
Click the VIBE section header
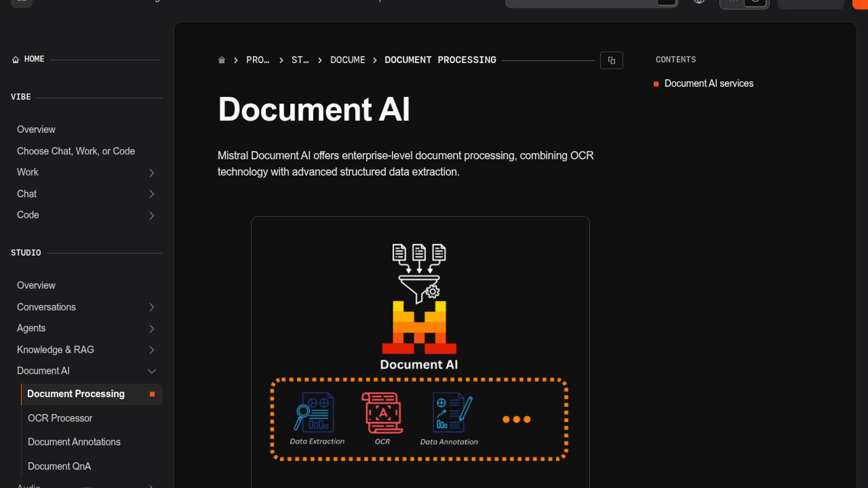21,97
